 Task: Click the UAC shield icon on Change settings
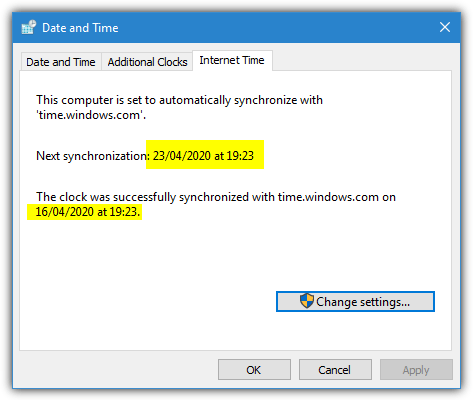coord(306,301)
